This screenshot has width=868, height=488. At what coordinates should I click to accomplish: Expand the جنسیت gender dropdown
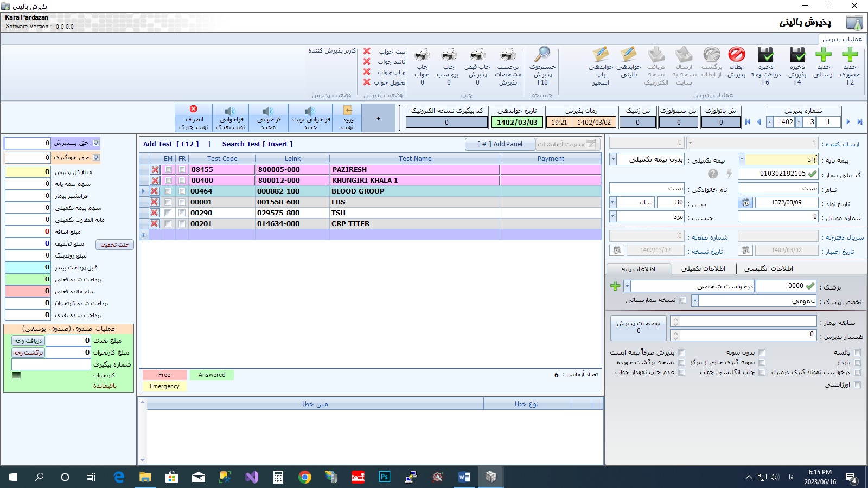tap(613, 216)
